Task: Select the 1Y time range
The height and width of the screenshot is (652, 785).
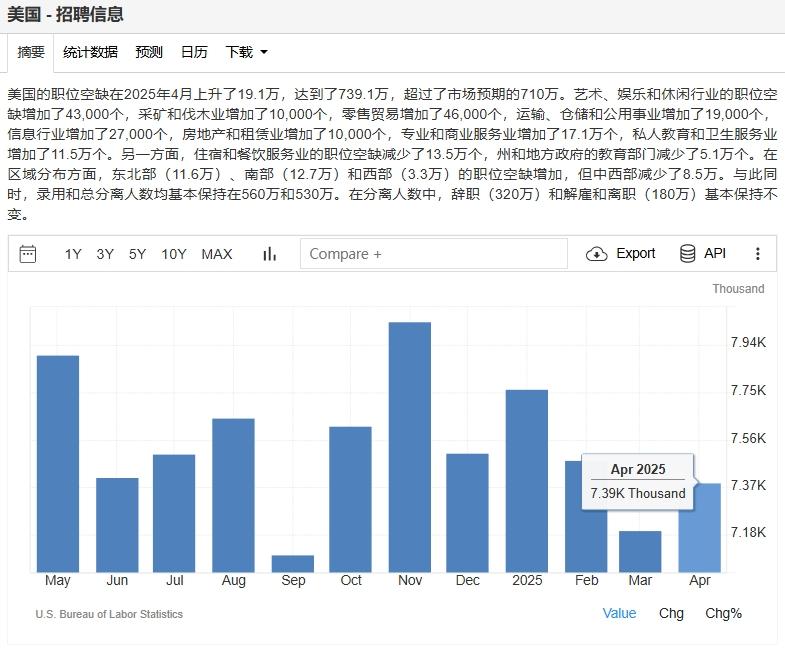Action: pos(73,254)
